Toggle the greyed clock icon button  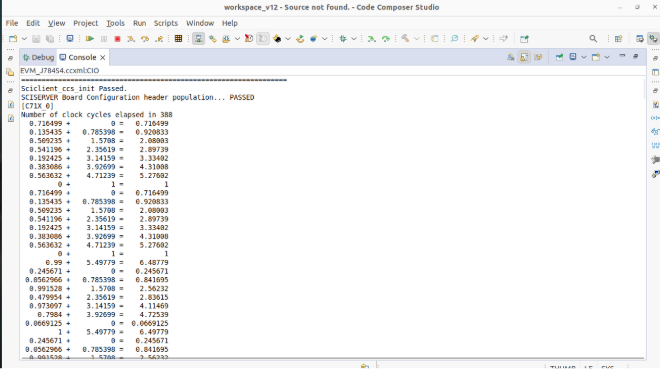click(x=263, y=39)
